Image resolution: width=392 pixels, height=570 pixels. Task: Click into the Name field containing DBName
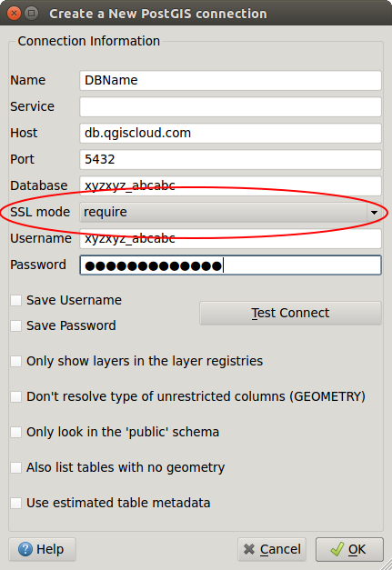pyautogui.click(x=230, y=80)
